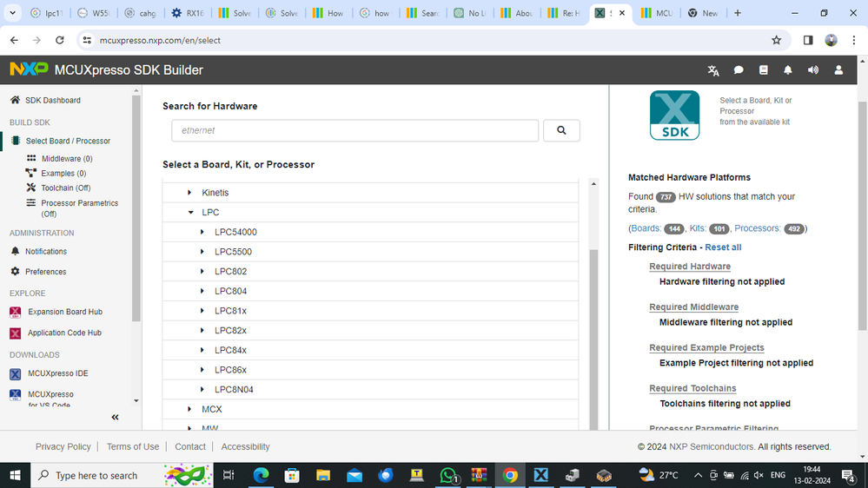Open Required Hardware filter
This screenshot has height=488, width=868.
click(x=690, y=266)
